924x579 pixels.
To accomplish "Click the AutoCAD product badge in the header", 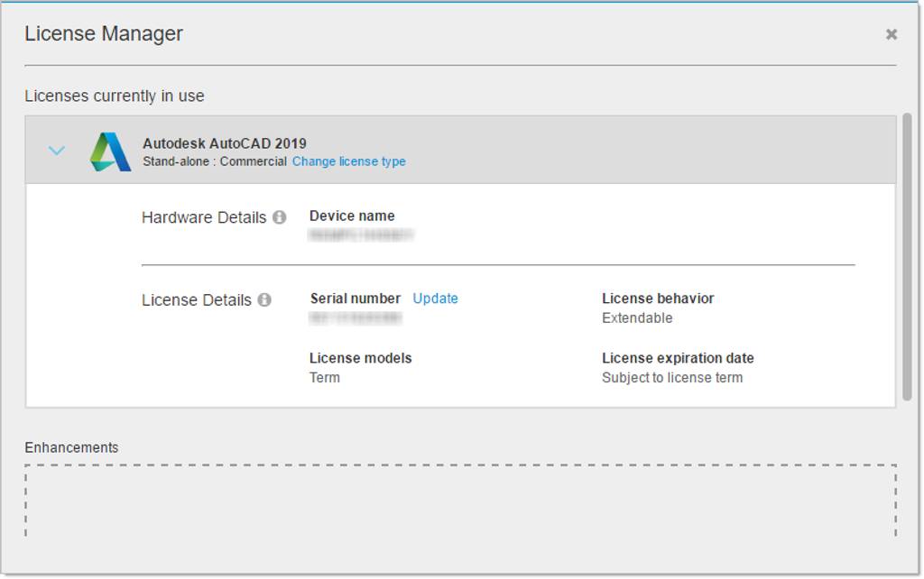I will [112, 151].
